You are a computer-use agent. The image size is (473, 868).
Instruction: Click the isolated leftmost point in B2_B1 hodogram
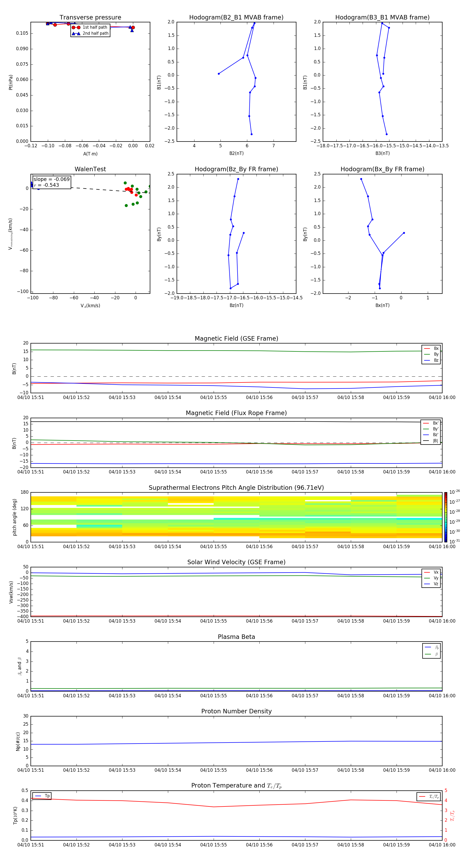[219, 73]
